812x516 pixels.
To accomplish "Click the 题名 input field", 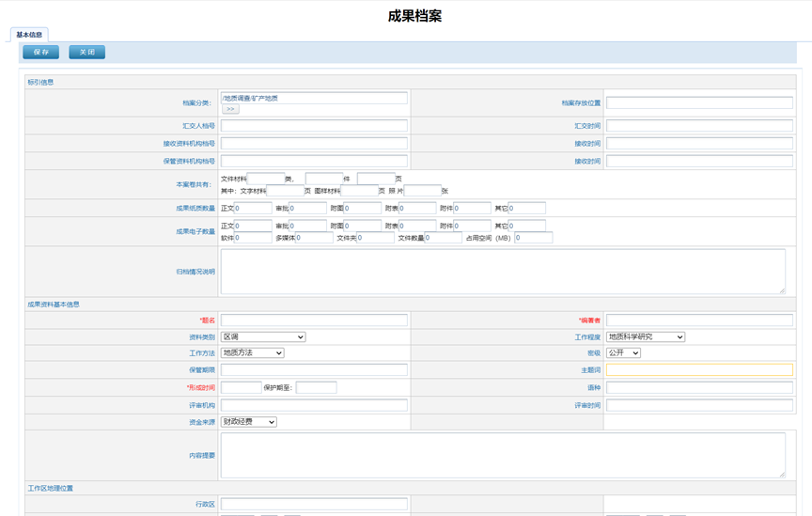I will click(314, 321).
